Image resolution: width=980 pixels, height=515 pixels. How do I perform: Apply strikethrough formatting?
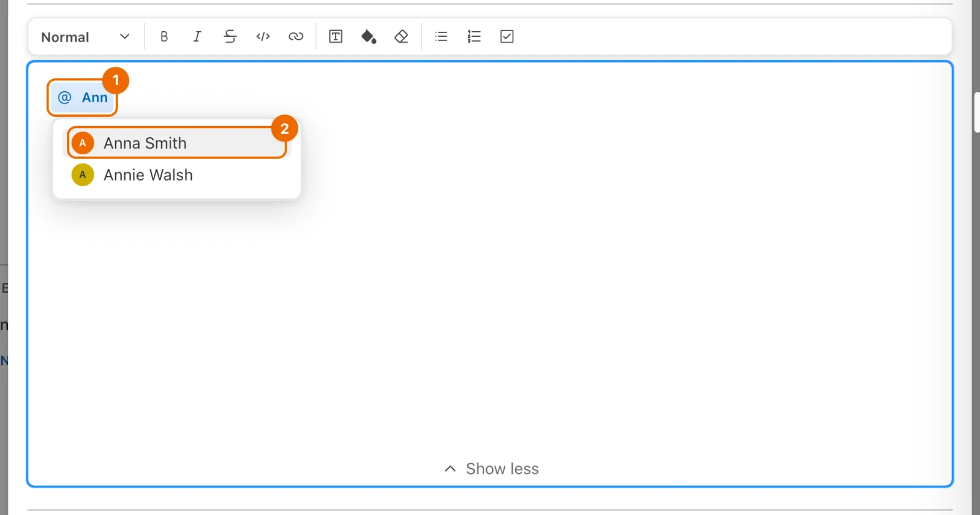tap(230, 37)
